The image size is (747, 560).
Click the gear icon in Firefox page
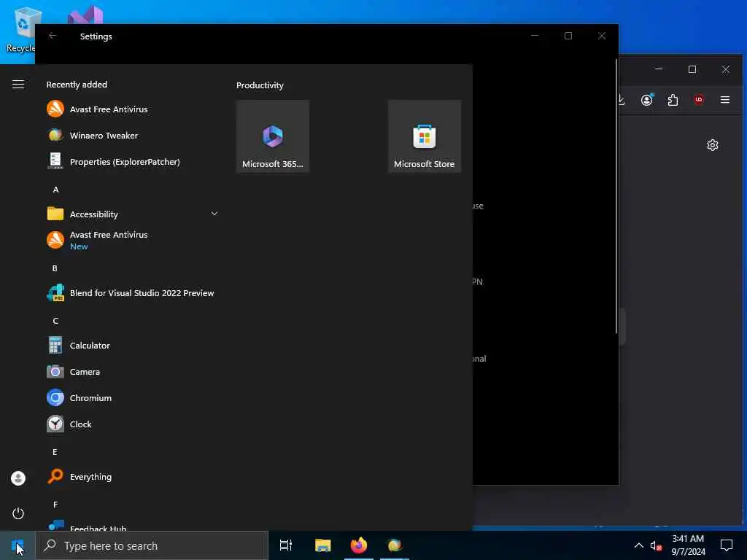tap(712, 145)
